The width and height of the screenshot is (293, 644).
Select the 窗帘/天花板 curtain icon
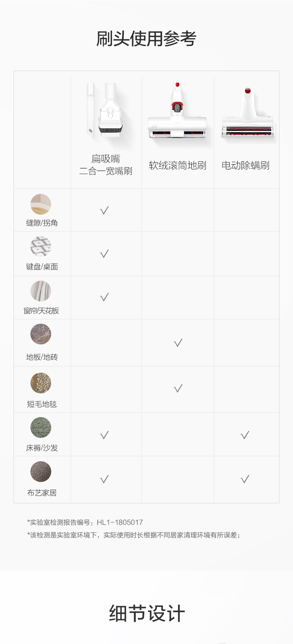(41, 291)
